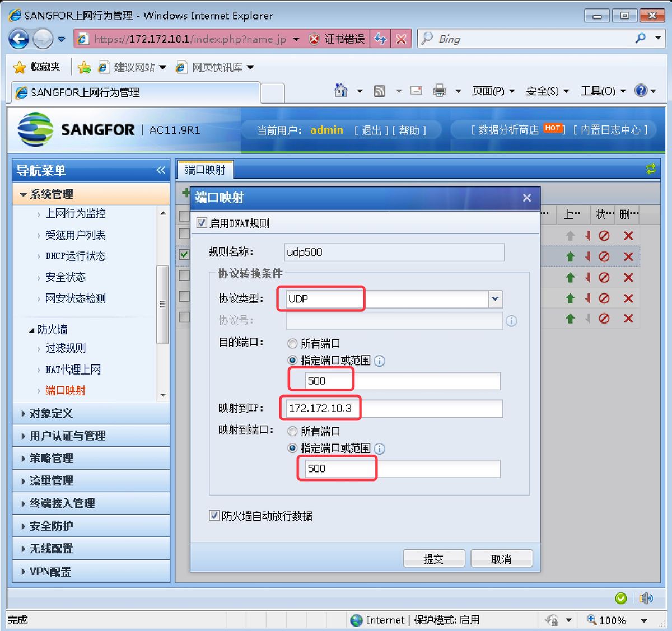
Task: Open the 页面(P) menu
Action: point(489,91)
